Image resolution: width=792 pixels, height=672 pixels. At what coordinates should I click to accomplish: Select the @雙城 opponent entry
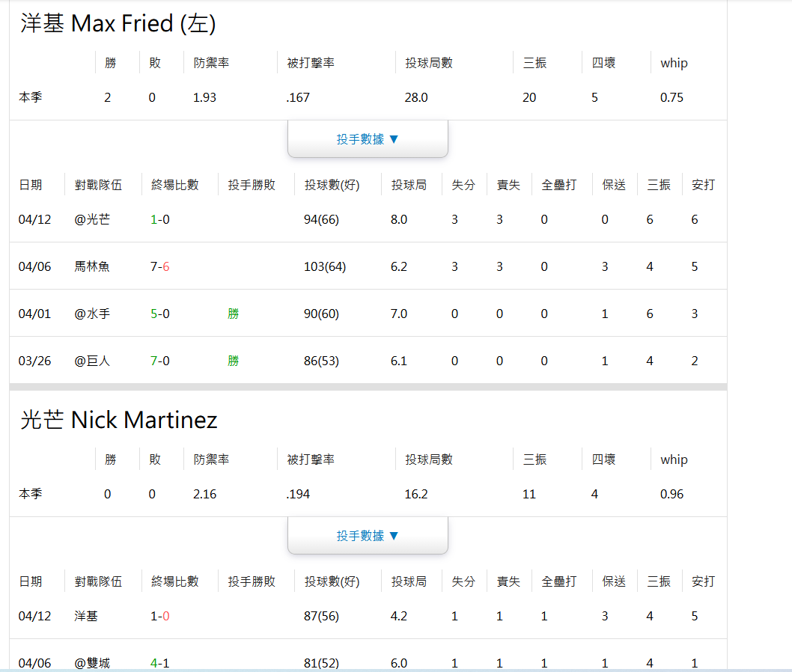point(92,663)
